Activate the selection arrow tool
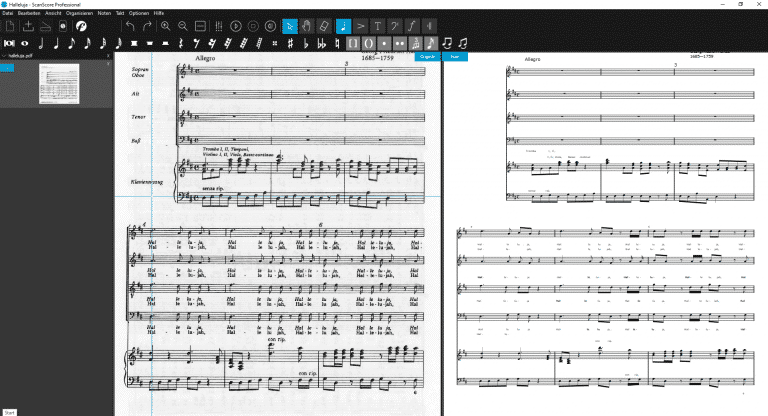This screenshot has height=416, width=768. point(289,26)
